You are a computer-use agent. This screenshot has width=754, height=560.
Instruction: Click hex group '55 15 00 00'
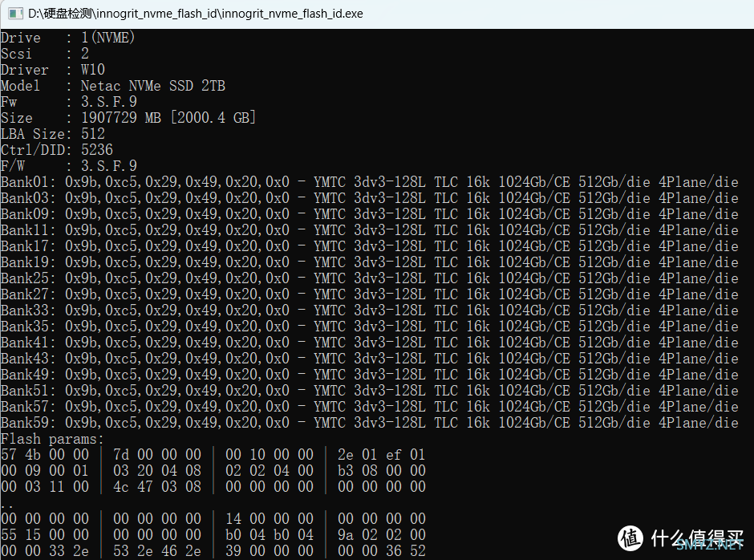tap(45, 534)
